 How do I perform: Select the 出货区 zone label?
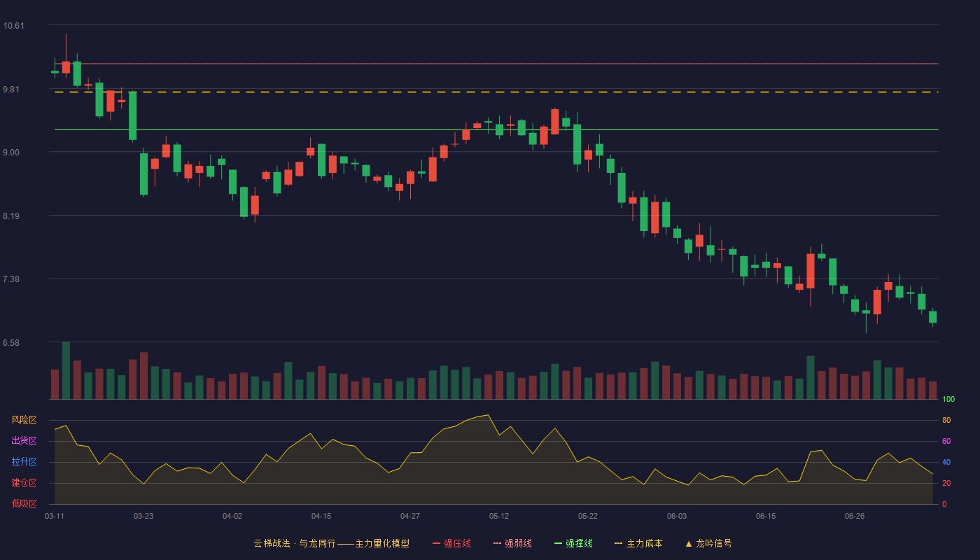click(x=24, y=441)
